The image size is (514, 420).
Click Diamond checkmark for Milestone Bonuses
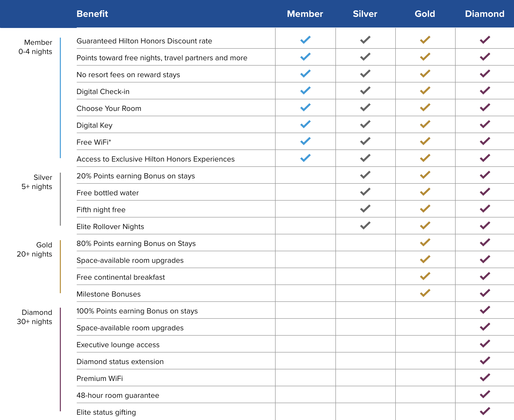(x=485, y=293)
